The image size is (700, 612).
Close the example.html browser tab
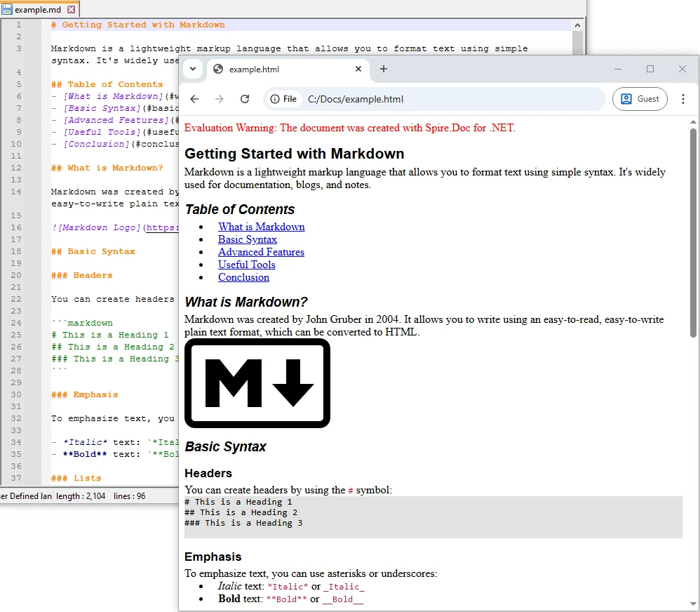[358, 69]
